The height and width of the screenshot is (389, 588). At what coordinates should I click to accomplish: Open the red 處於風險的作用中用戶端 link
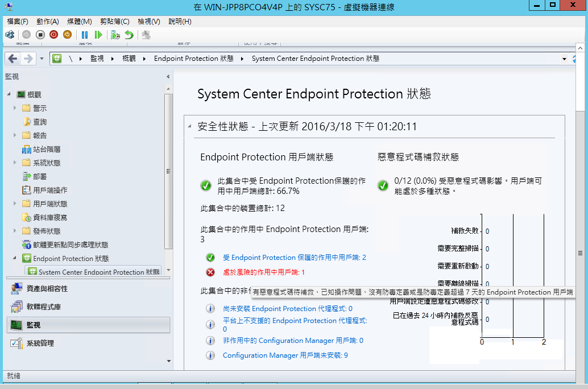click(x=264, y=272)
